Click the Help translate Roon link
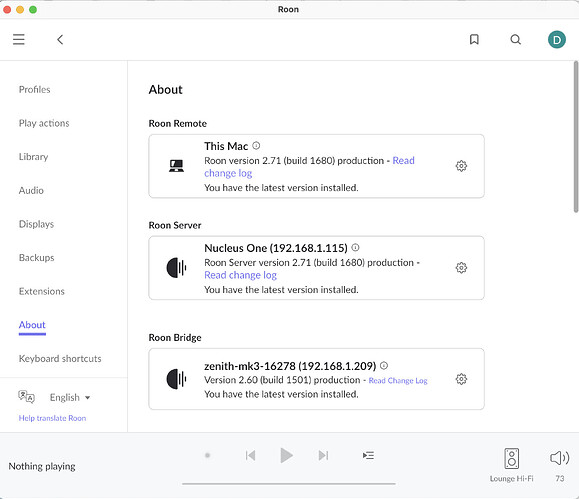The image size is (579, 499). (x=52, y=418)
